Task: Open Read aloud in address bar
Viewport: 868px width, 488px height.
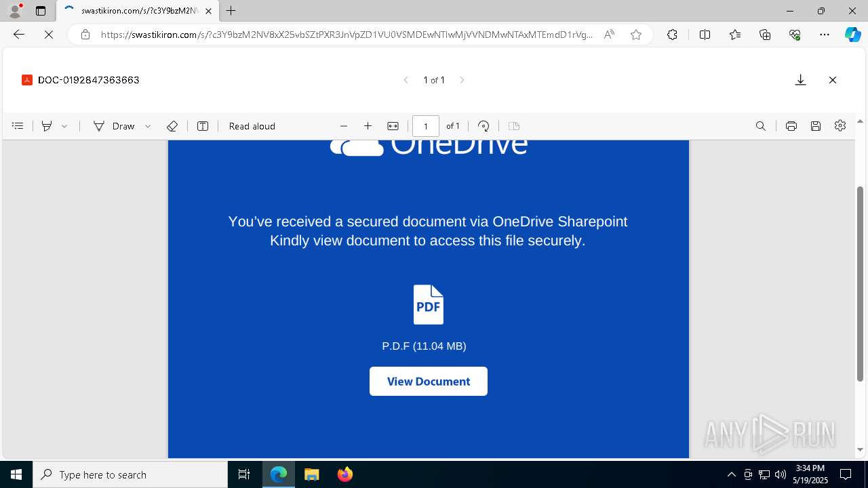Action: pos(609,35)
